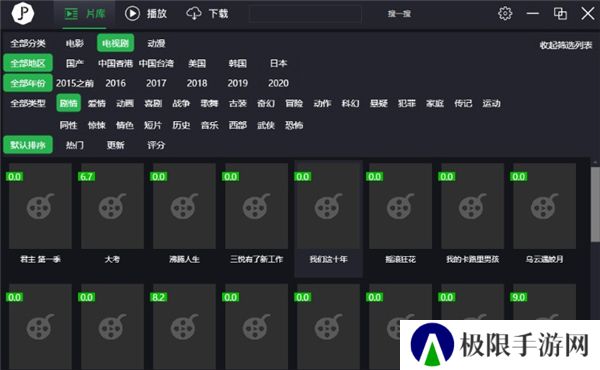The height and width of the screenshot is (370, 600).
Task: Select the 悬疑 genre
Action: 379,103
